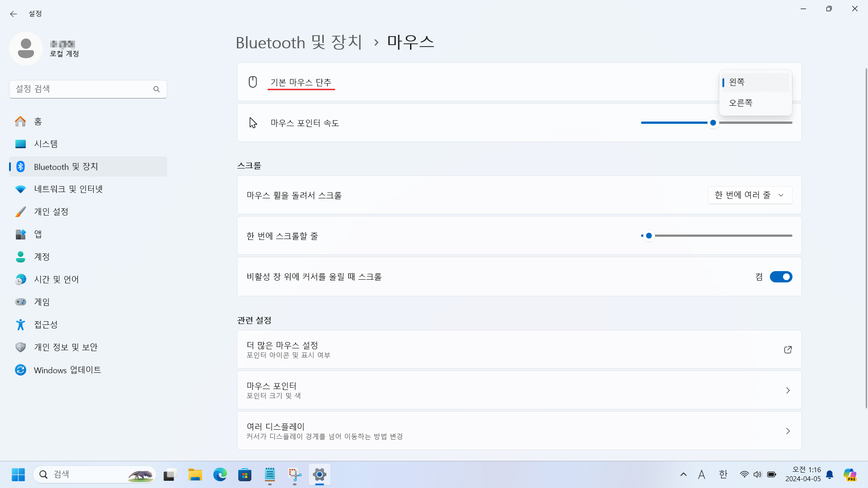Launch Microsoft Edge from taskbar
This screenshot has height=488, width=868.
pyautogui.click(x=220, y=474)
